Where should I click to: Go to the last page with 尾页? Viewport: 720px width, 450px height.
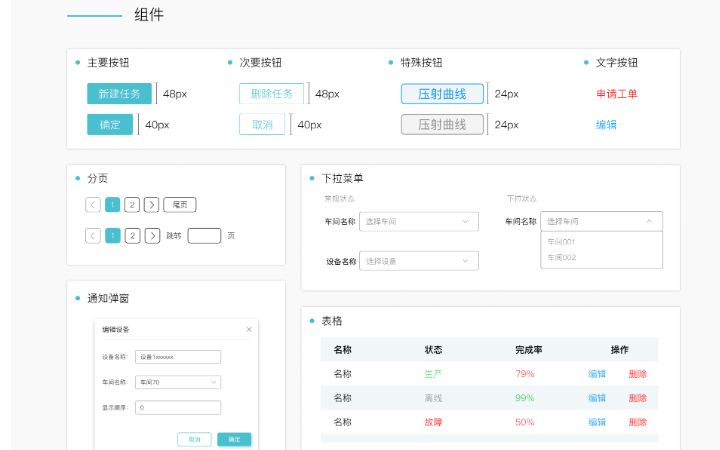click(x=180, y=205)
